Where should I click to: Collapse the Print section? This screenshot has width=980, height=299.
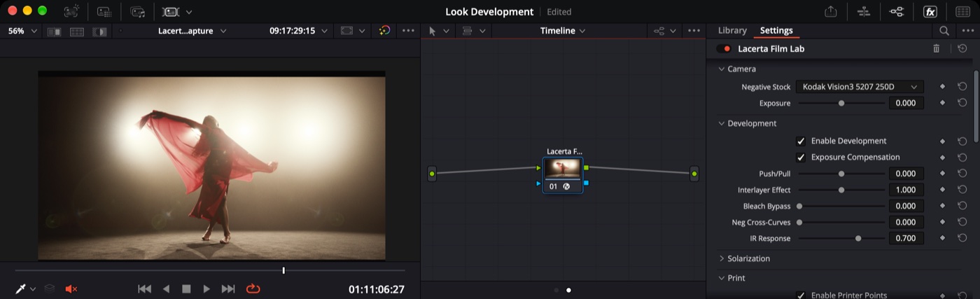722,278
